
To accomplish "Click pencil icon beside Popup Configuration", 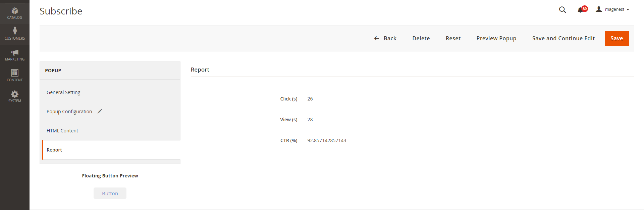I will [x=100, y=111].
